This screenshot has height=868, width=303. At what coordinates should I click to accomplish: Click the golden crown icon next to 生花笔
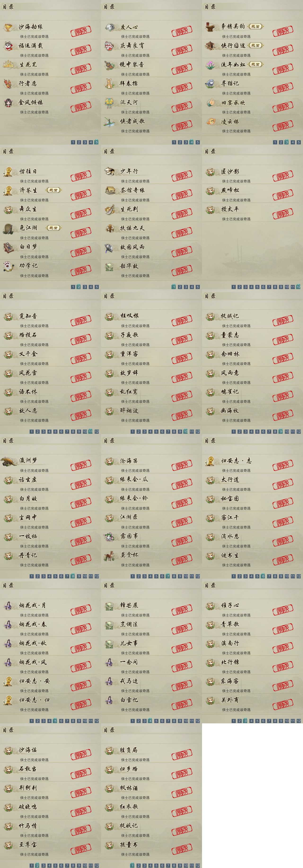8,64
